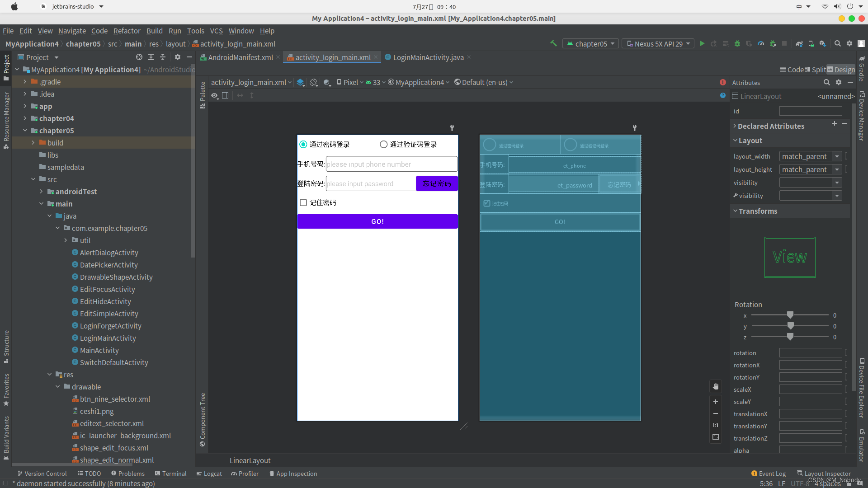The width and height of the screenshot is (868, 488).
Task: Open search everywhere with the magnifier icon
Action: (838, 43)
